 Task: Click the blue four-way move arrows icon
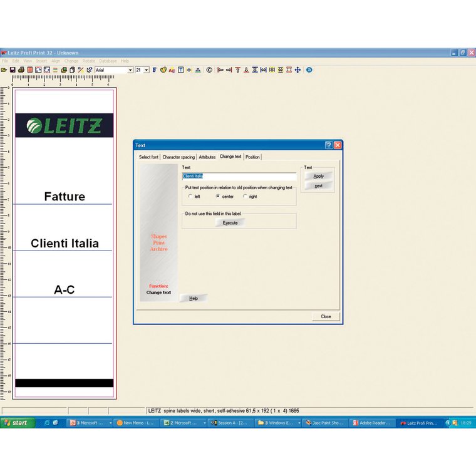coord(297,70)
